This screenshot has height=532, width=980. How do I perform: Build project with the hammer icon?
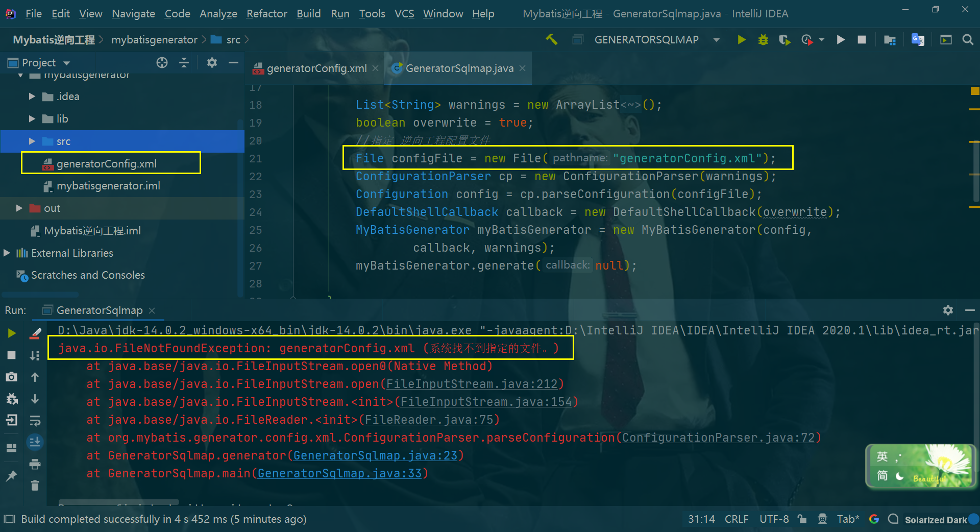click(551, 40)
